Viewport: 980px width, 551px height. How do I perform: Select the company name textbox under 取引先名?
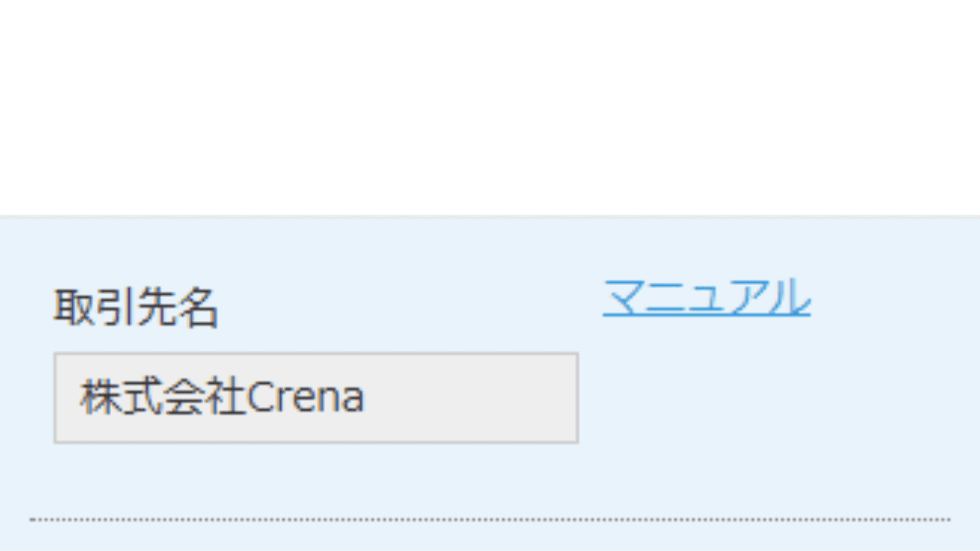pyautogui.click(x=316, y=398)
